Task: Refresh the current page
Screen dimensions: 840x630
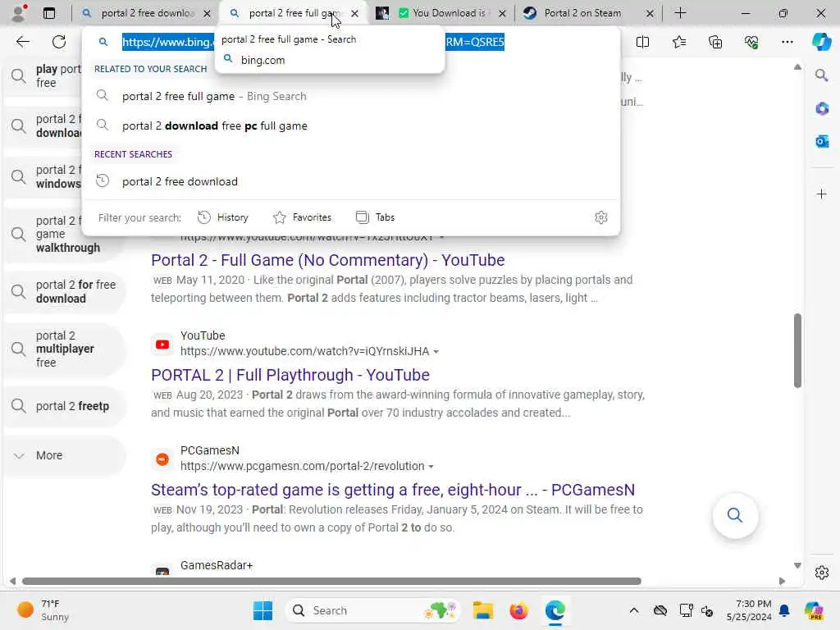Action: (59, 42)
